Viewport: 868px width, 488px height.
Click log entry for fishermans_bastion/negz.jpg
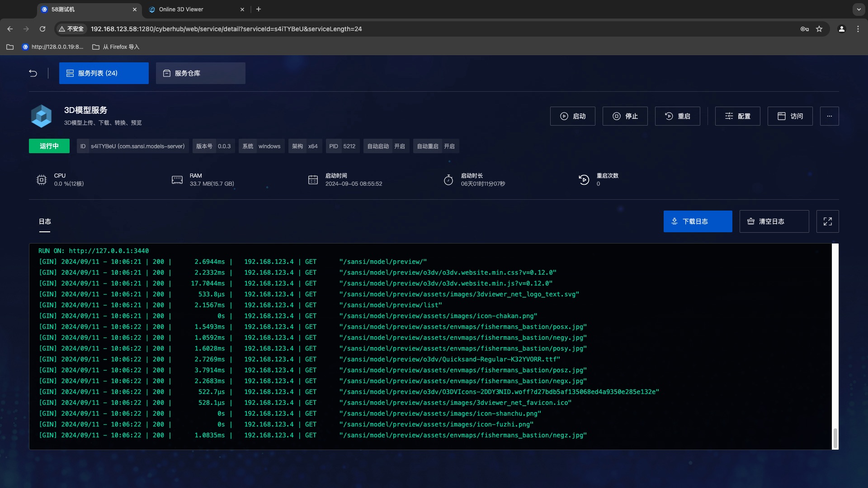pos(313,435)
